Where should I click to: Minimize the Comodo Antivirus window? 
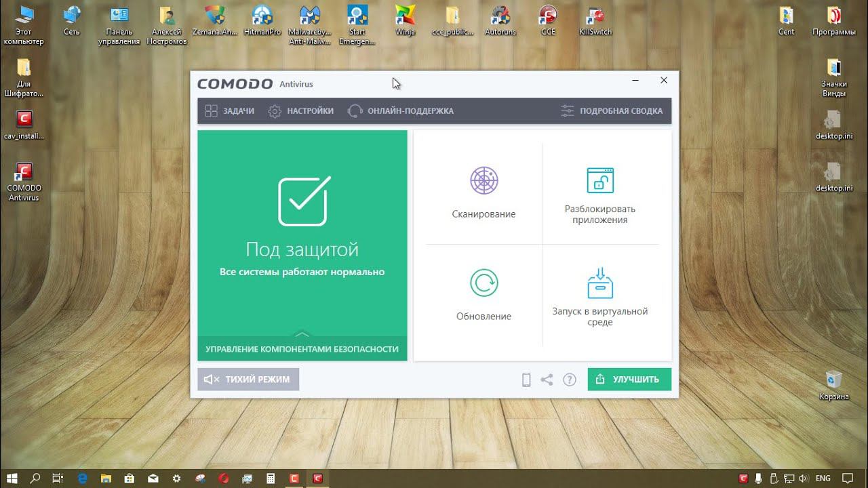[x=635, y=81]
